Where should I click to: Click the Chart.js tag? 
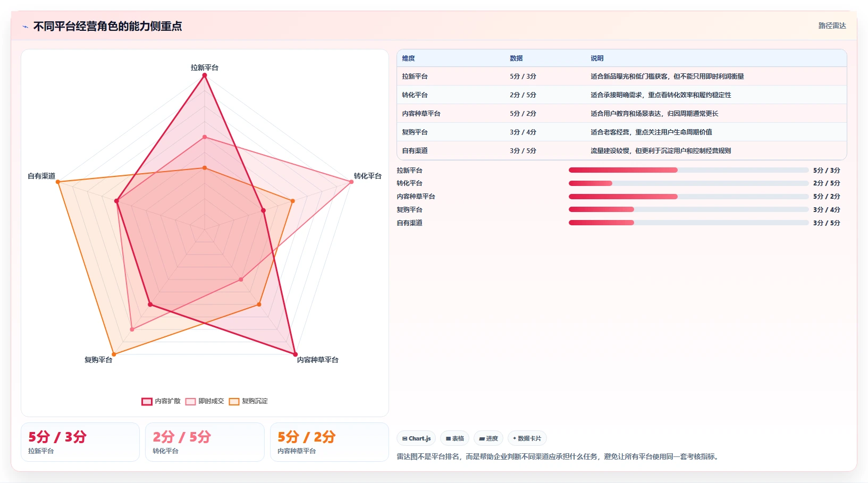tap(416, 438)
